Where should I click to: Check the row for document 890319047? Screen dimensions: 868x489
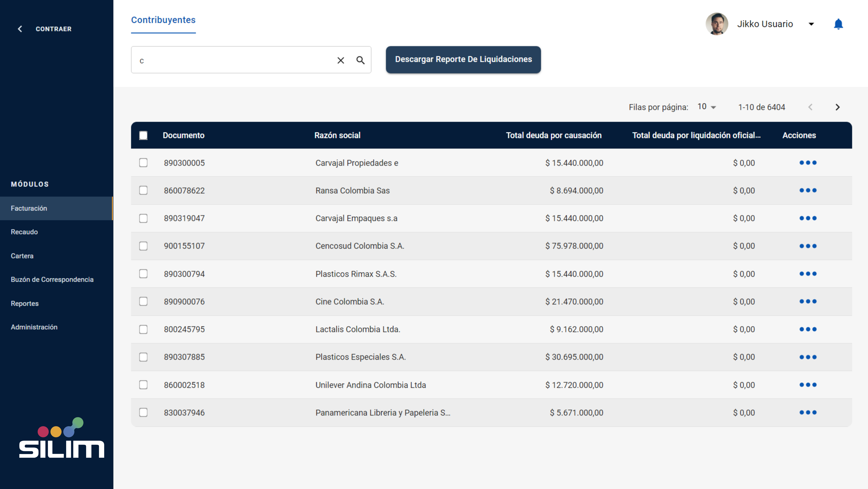tap(143, 218)
